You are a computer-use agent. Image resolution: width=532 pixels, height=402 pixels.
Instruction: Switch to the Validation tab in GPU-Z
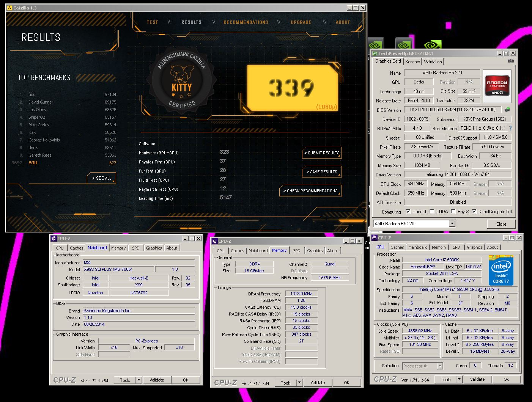(433, 62)
